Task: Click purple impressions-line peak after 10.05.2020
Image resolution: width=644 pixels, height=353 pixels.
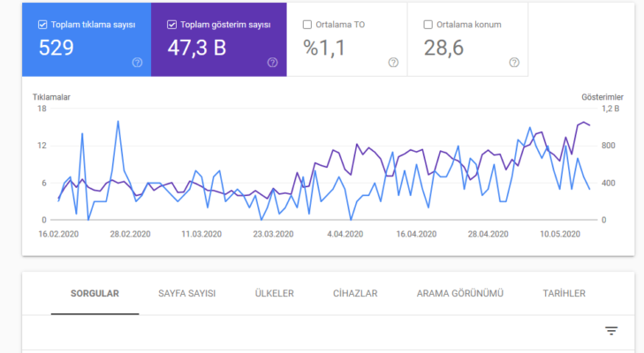Action: click(x=583, y=123)
